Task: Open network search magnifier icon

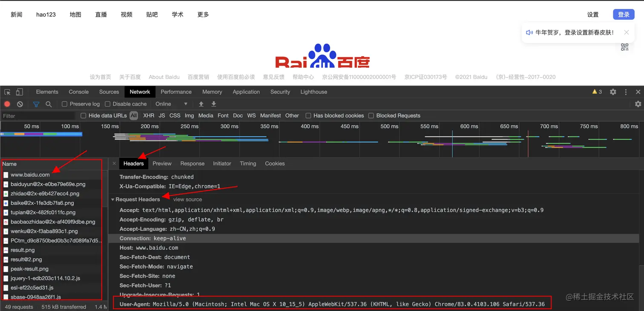Action: coord(49,104)
